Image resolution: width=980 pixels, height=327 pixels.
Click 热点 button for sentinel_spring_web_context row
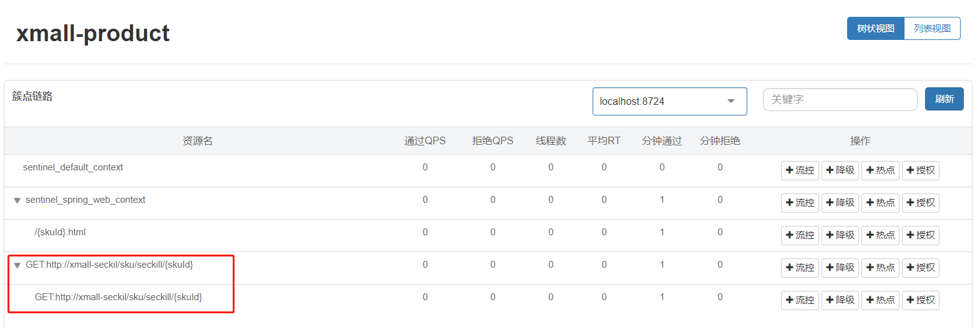point(880,203)
